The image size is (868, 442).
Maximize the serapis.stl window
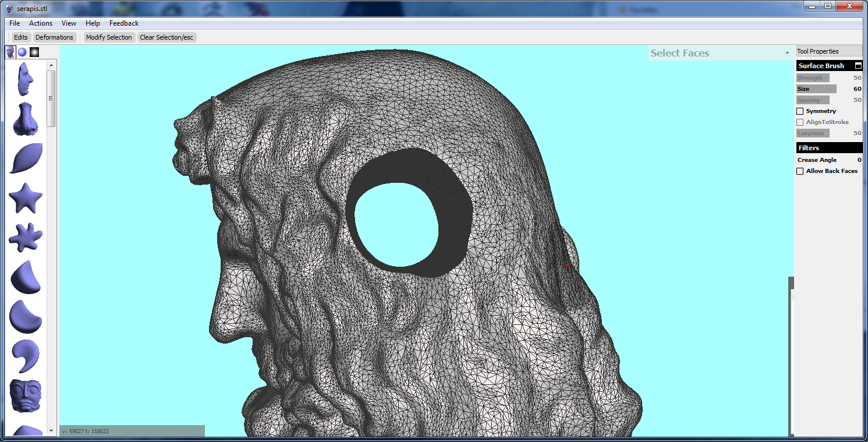[x=827, y=6]
